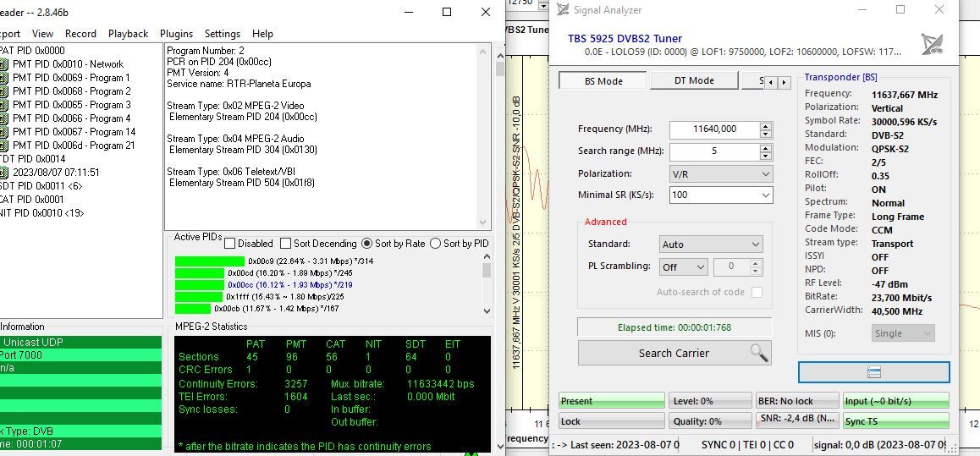980x456 pixels.
Task: Select the SDT PID 0x0011 <6> row
Action: 41,186
